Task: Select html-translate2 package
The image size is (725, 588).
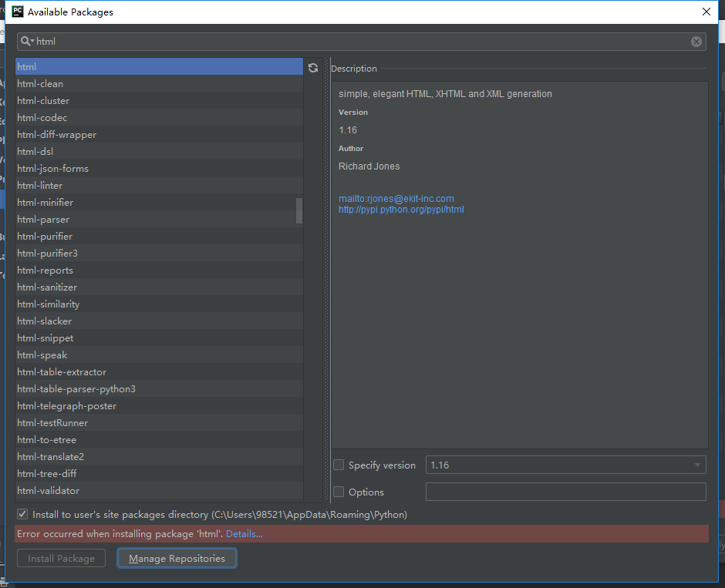Action: [159, 456]
